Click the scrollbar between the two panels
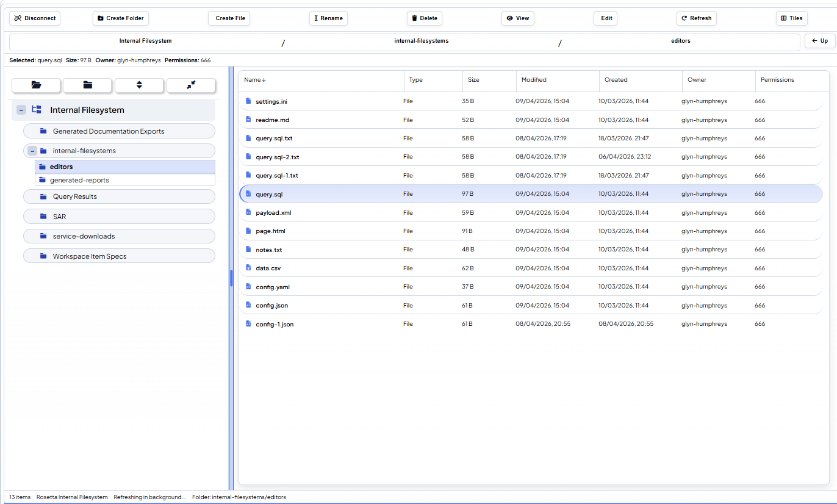Viewport: 837px width, 504px height. tap(232, 278)
